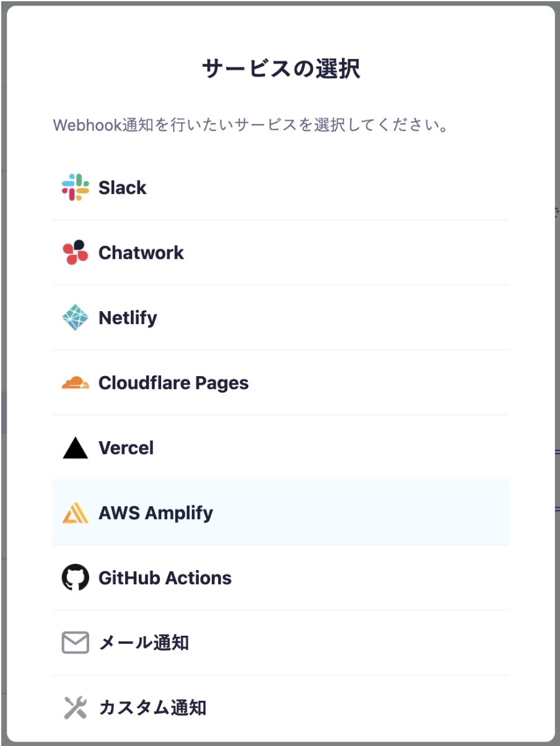The height and width of the screenshot is (746, 560).
Task: Select the Cloudflare Pages label
Action: click(x=173, y=383)
